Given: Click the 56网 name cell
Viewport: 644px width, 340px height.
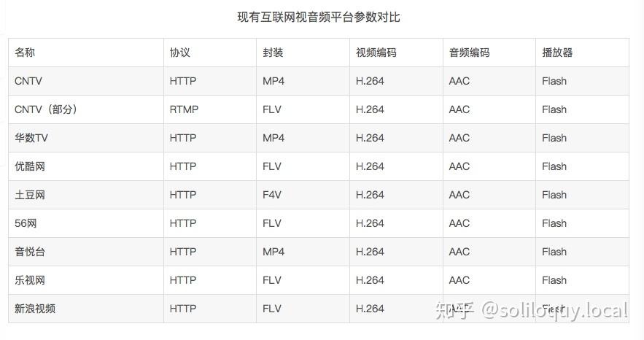Looking at the screenshot, I should [26, 223].
